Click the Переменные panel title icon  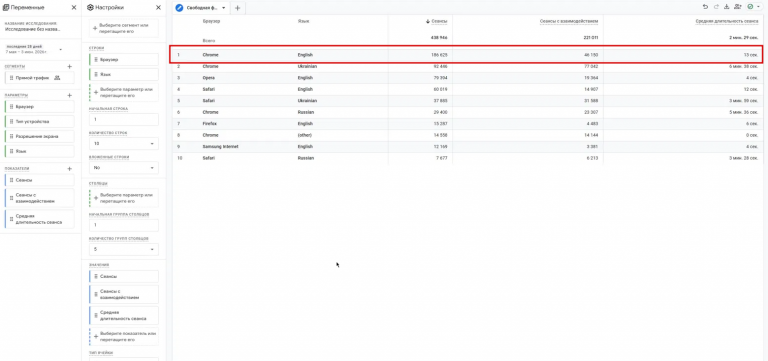(6, 7)
